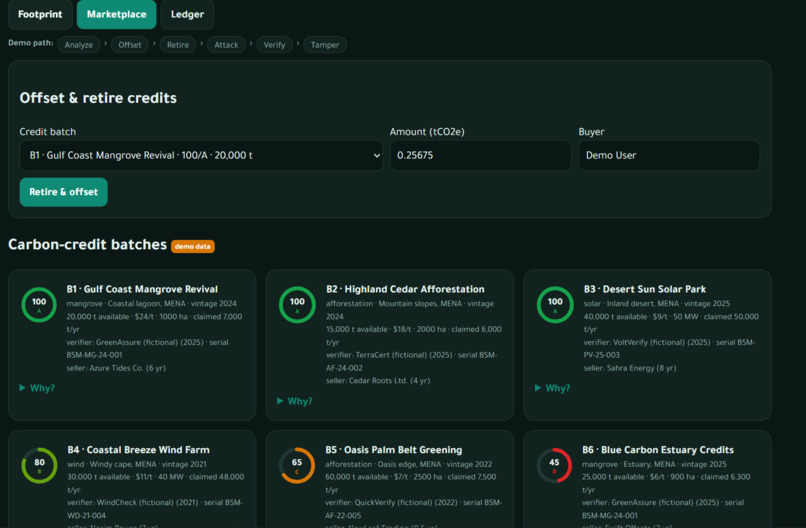Click the Carbon-credit batches heading

[x=87, y=244]
